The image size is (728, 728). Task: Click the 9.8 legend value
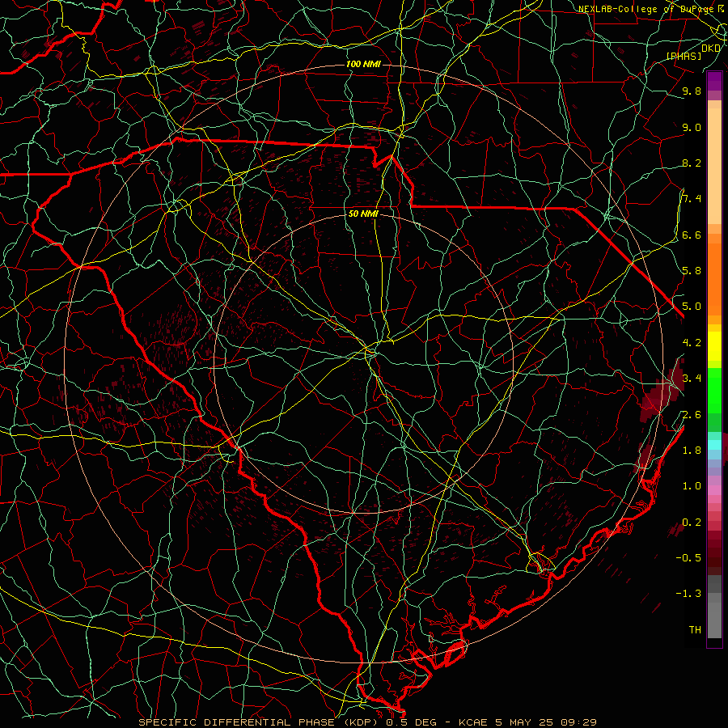click(692, 91)
